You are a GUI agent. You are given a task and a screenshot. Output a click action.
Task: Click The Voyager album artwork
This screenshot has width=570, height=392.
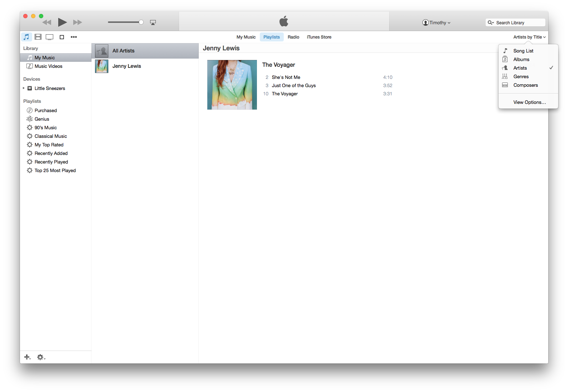(x=232, y=85)
